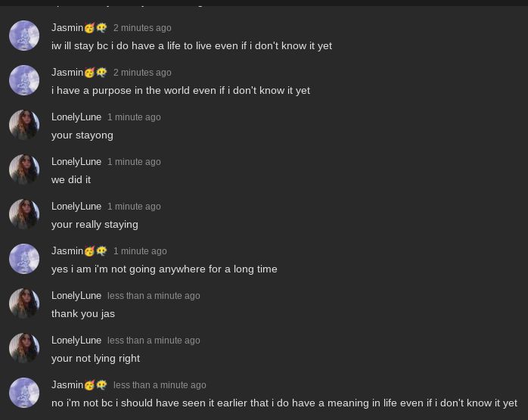This screenshot has width=528, height=420.
Task: Click Jasmin username above "yes i am" message
Action: coord(67,251)
